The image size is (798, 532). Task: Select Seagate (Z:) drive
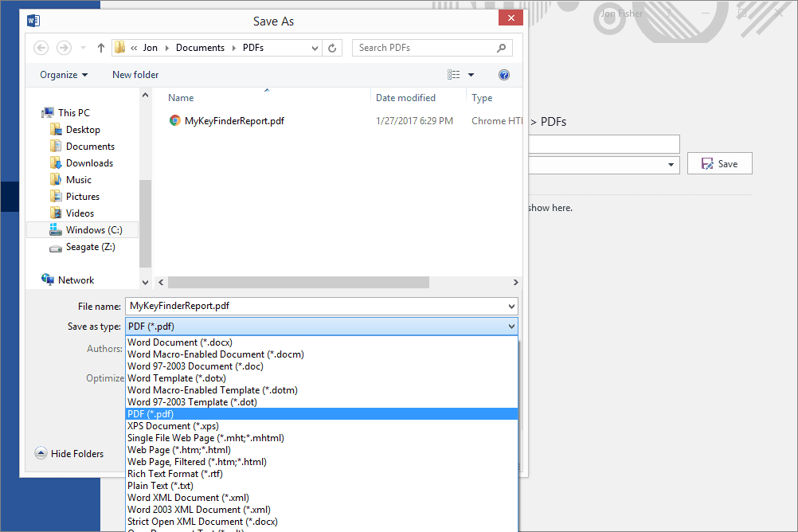tap(90, 247)
